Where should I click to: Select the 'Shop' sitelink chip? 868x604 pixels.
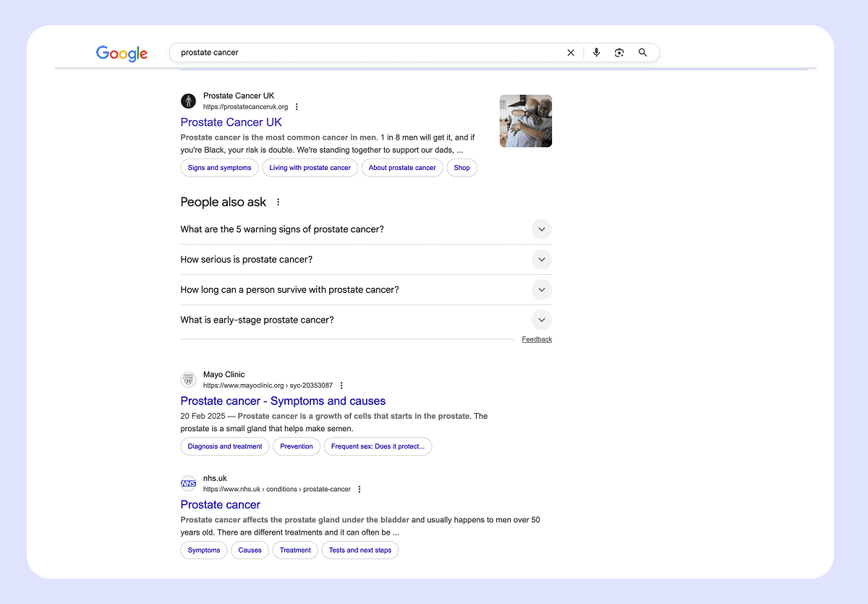tap(462, 168)
